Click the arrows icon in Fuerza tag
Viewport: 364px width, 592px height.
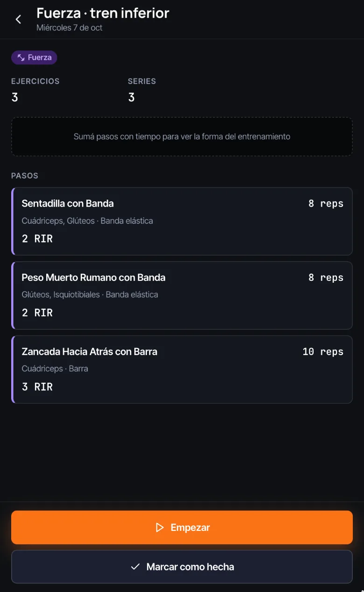[21, 58]
